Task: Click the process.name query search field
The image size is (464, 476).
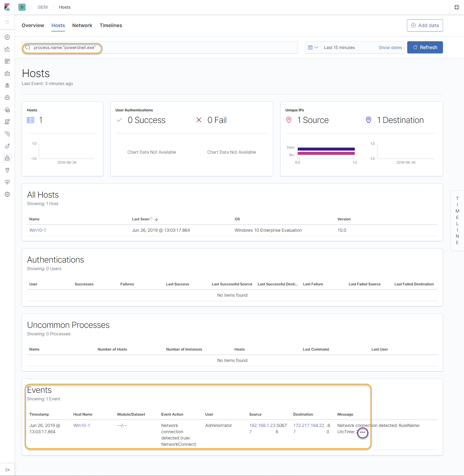Action: 160,48
